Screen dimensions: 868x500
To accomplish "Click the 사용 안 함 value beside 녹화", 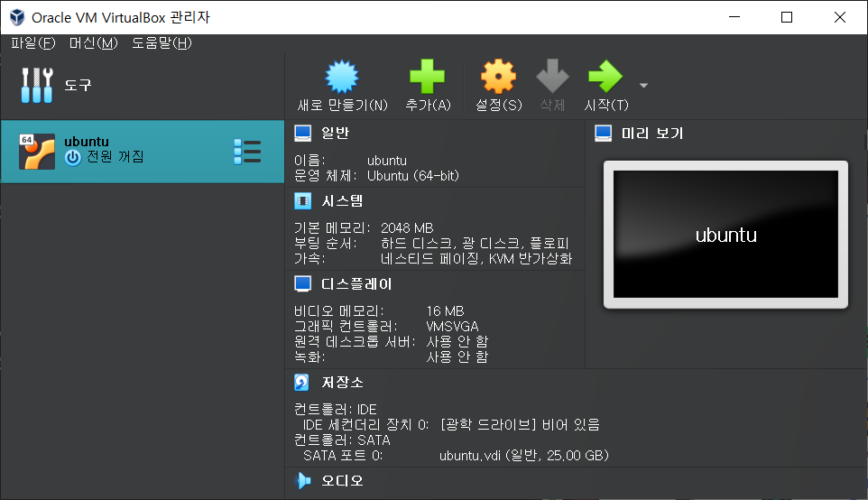I will pyautogui.click(x=457, y=357).
